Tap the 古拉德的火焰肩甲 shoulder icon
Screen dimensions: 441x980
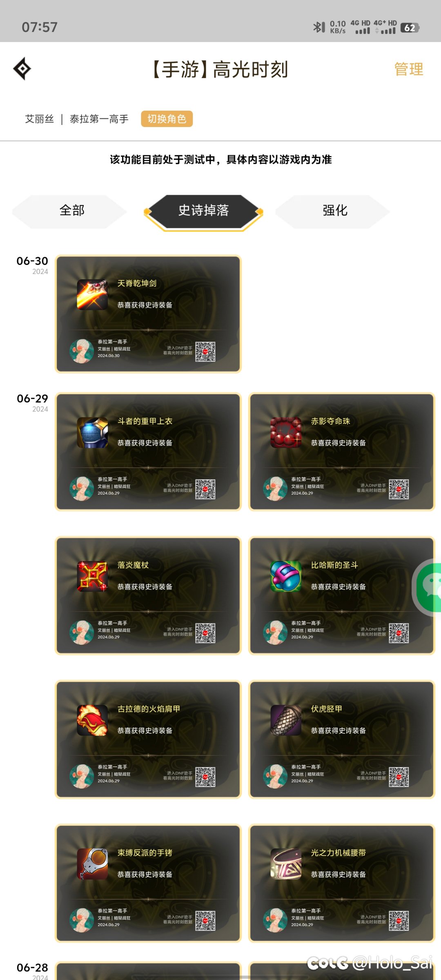click(92, 720)
